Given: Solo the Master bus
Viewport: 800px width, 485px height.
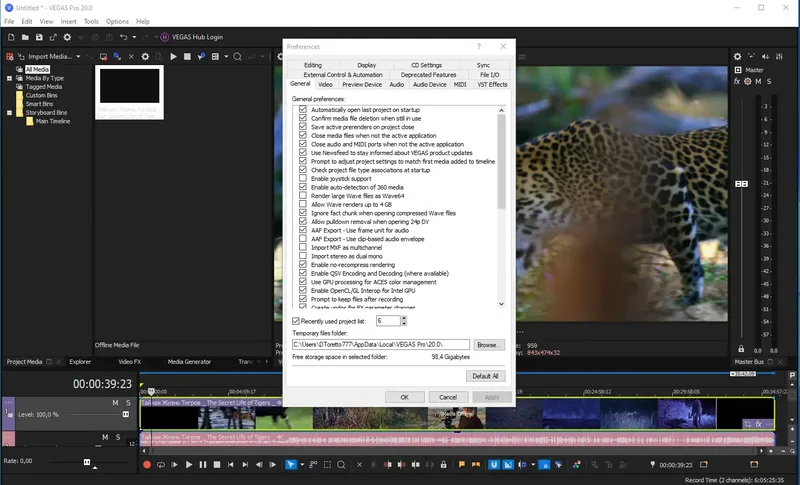Looking at the screenshot, I should (x=769, y=81).
